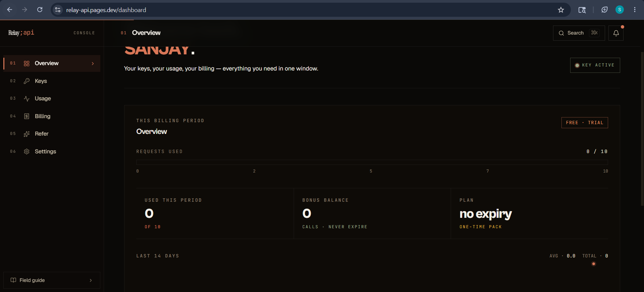Go back to the previous browser page

[x=10, y=10]
